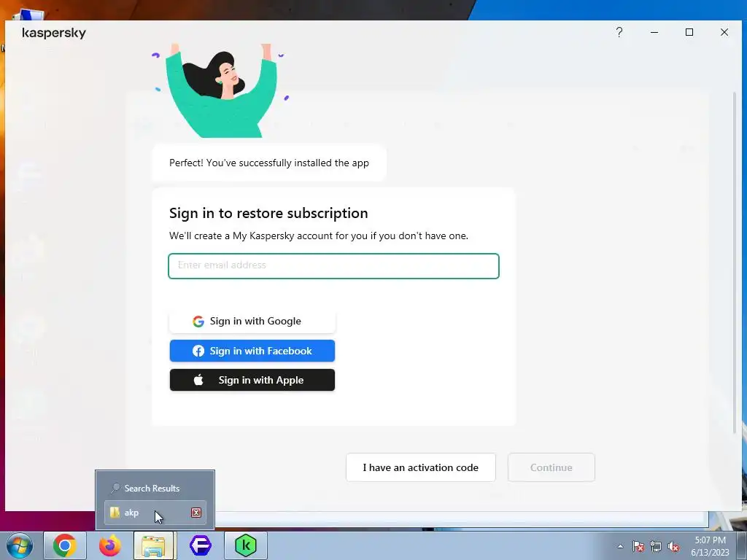Viewport: 747px width, 560px height.
Task: Open Windows Explorer taskbar icon
Action: 154,545
